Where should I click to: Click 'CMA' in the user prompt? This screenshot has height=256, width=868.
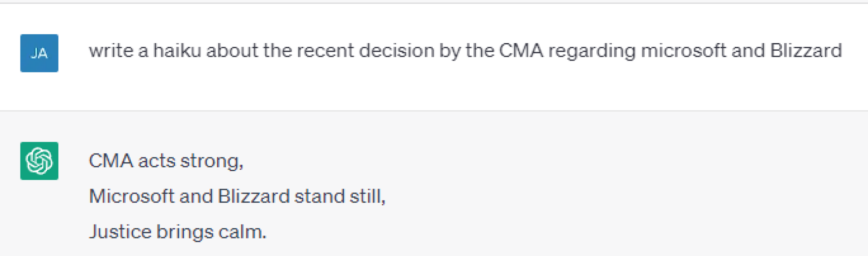tap(521, 51)
